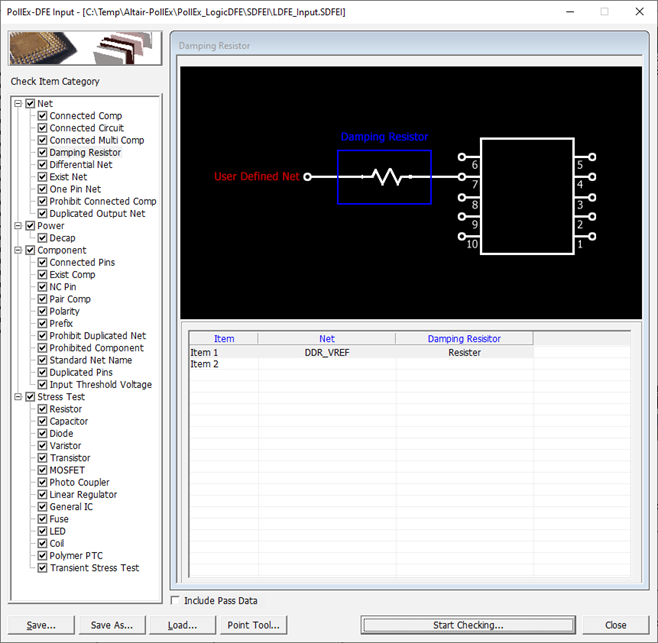Image resolution: width=658 pixels, height=643 pixels.
Task: Toggle the Include Pass Data checkbox
Action: (176, 601)
